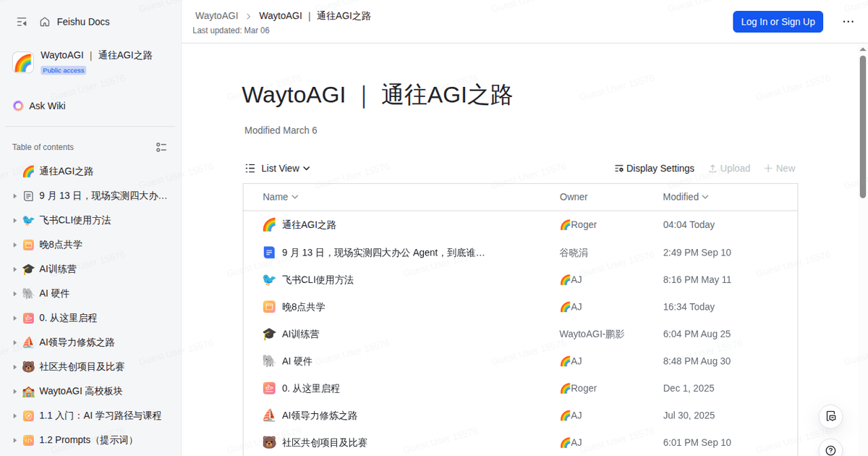This screenshot has height=456, width=868.
Task: Click the blue doc icon for 9 月 13 日 row
Action: (x=269, y=253)
